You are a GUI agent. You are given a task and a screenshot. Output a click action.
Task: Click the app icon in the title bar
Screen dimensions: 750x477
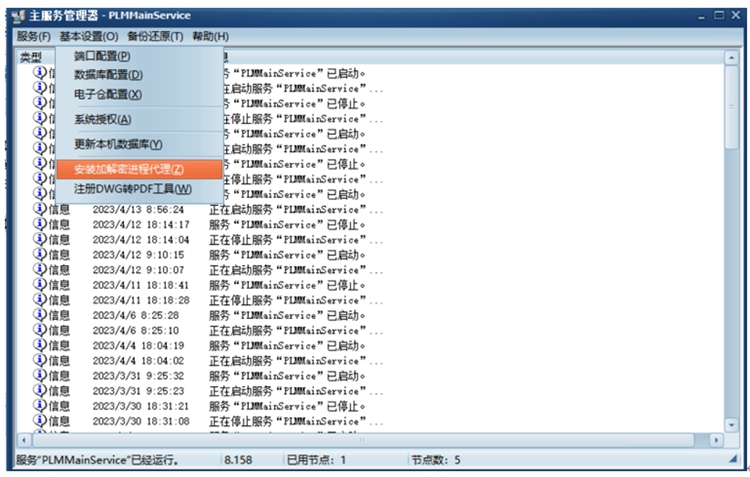[20, 16]
